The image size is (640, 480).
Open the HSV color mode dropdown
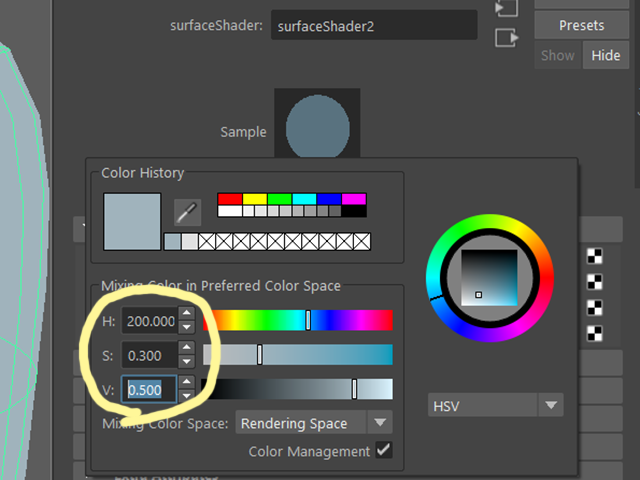coord(496,405)
